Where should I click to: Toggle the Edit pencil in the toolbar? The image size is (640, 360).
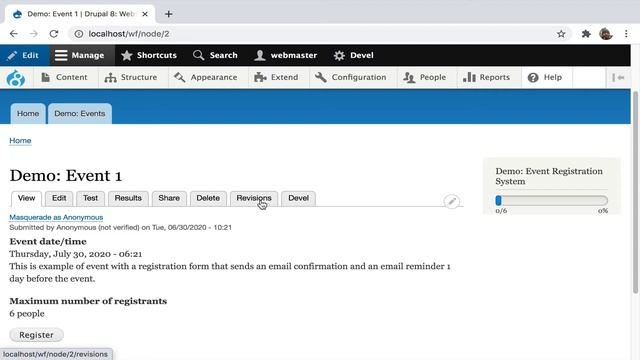[x=23, y=55]
